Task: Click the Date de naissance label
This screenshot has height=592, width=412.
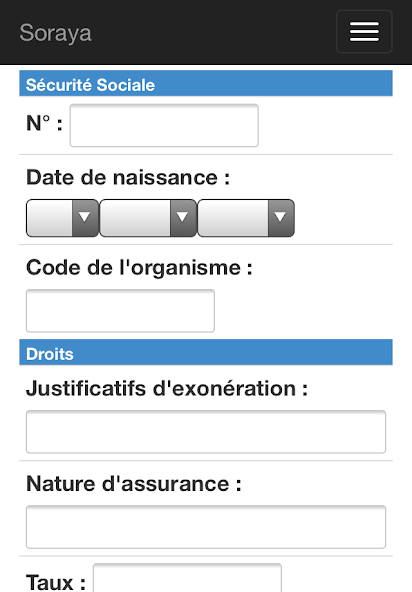Action: pyautogui.click(x=128, y=177)
